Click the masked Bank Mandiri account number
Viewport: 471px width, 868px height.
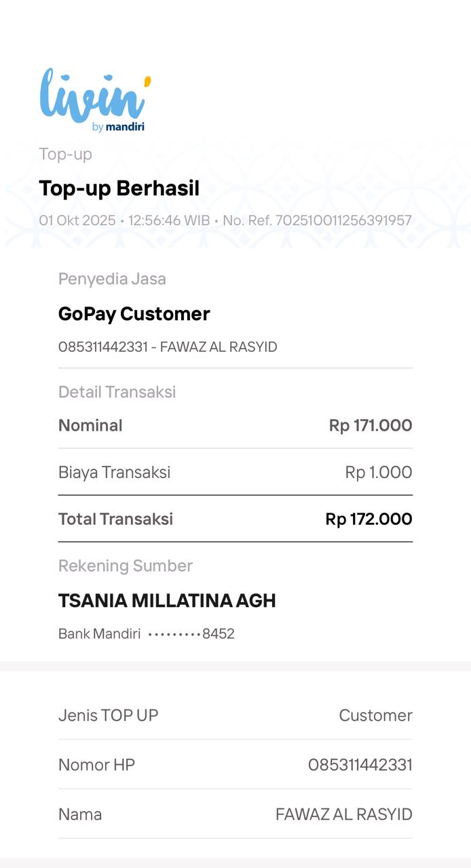[191, 634]
